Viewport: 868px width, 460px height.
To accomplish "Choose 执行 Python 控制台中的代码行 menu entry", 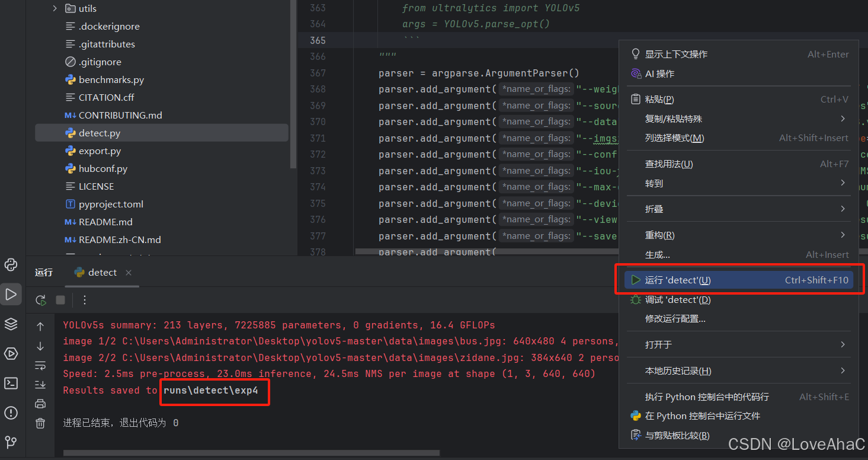I will click(739, 397).
